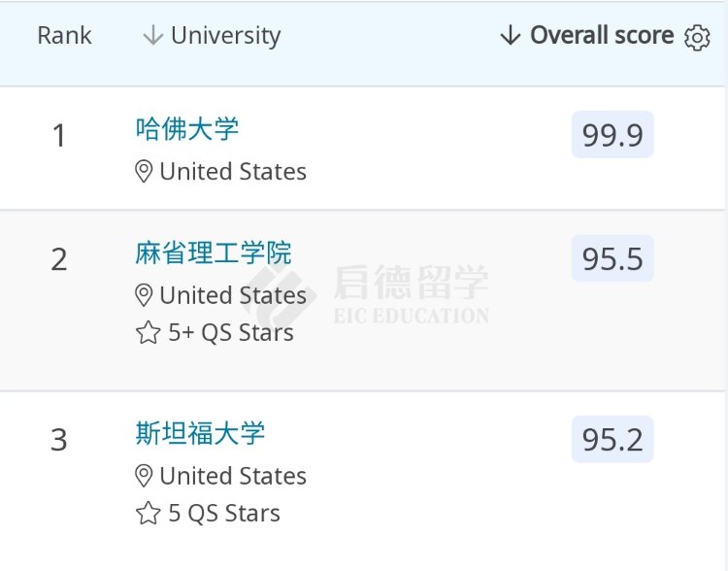This screenshot has width=728, height=571.
Task: Sort the table by University column
Action: click(225, 36)
